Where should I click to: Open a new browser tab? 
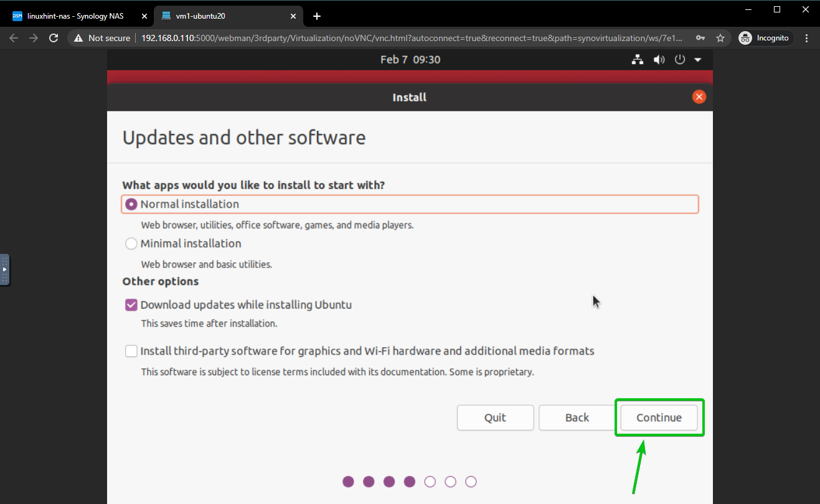(317, 16)
